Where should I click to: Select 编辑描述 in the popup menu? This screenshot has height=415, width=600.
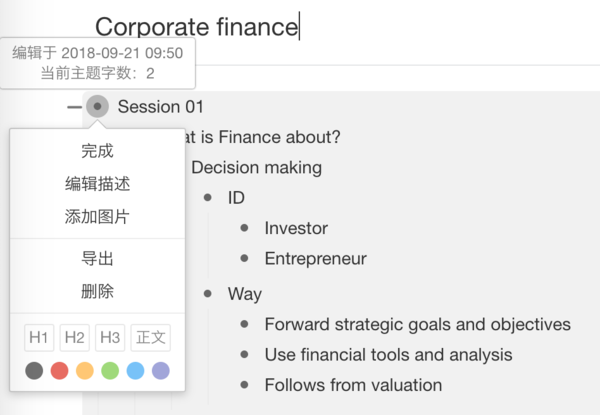[x=97, y=184]
